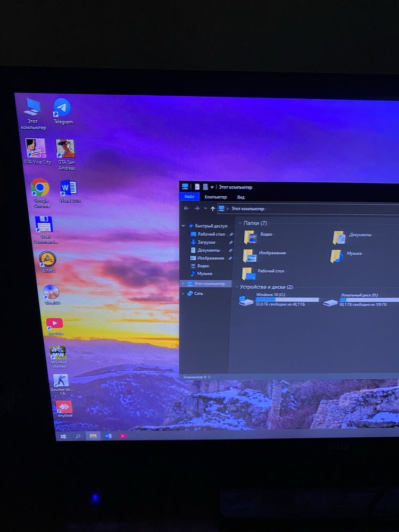
Task: Open the Музыка folder in Папки
Action: point(346,256)
